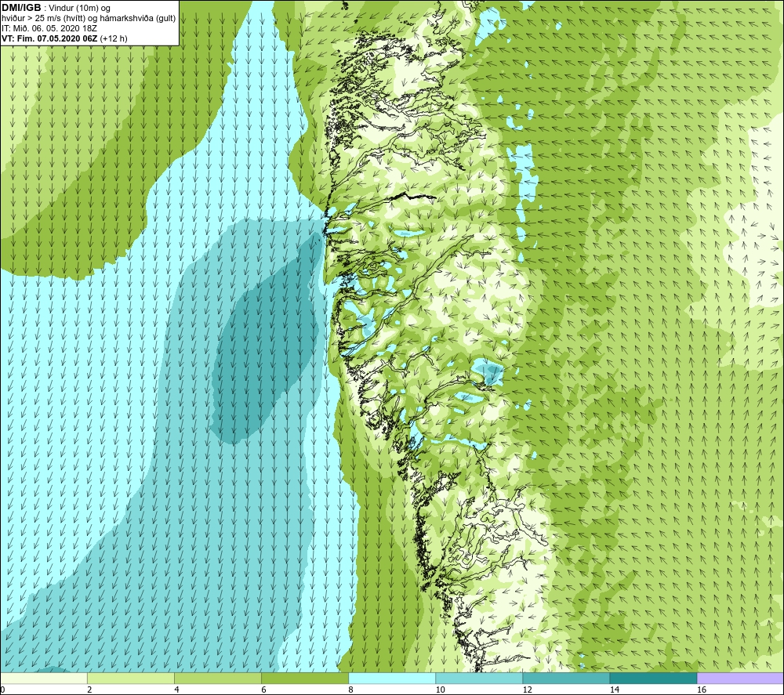The height and width of the screenshot is (695, 784).
Task: Click the scale label '8'
Action: pos(350,690)
